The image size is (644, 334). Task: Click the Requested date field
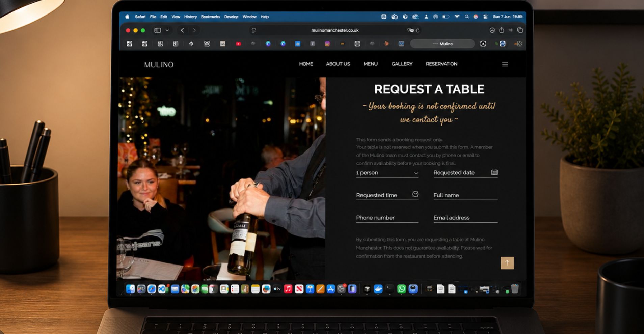click(x=465, y=173)
